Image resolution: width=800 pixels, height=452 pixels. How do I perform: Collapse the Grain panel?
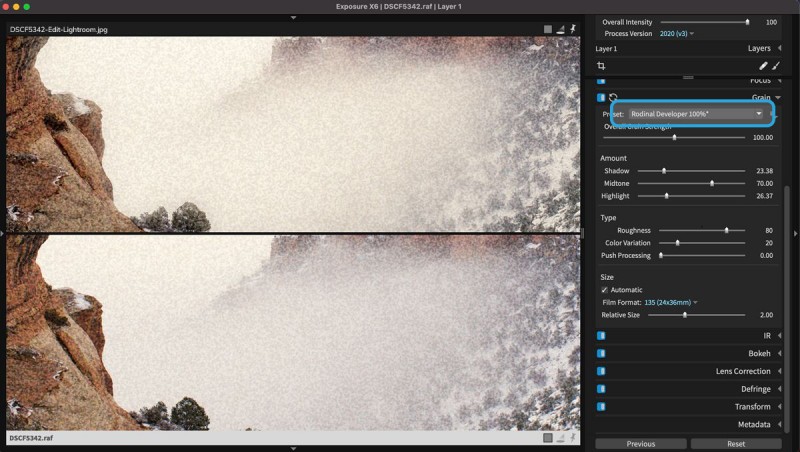point(778,97)
